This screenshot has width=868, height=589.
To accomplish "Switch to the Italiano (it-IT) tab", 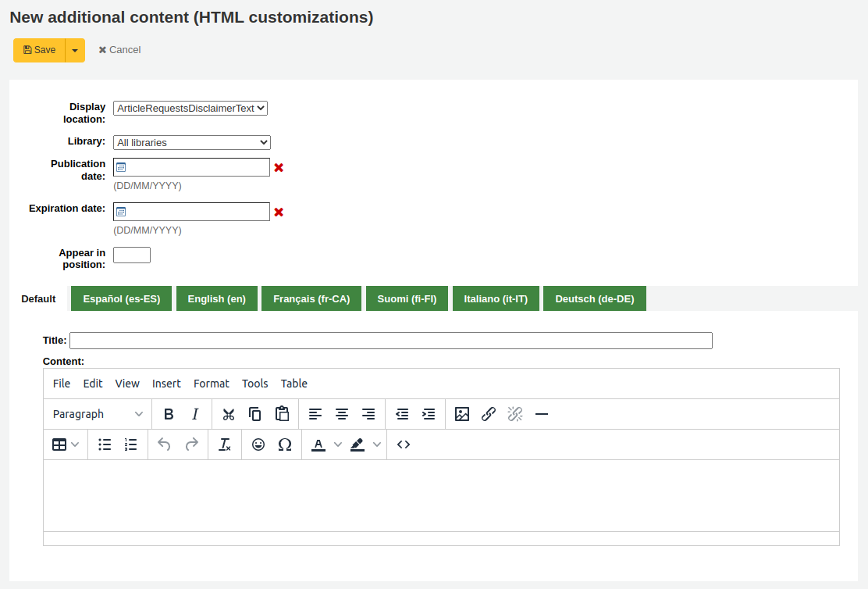I will point(496,298).
